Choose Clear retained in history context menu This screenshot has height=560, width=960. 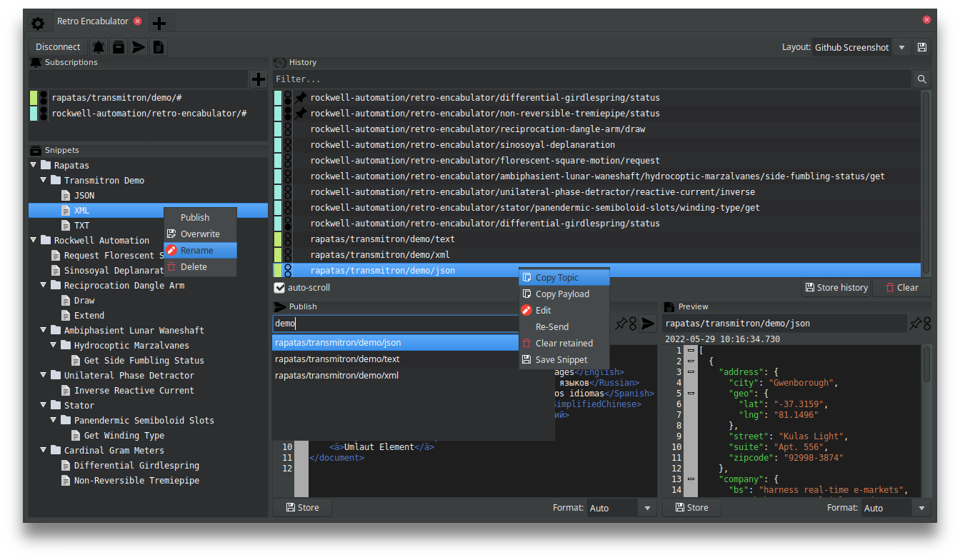[564, 343]
